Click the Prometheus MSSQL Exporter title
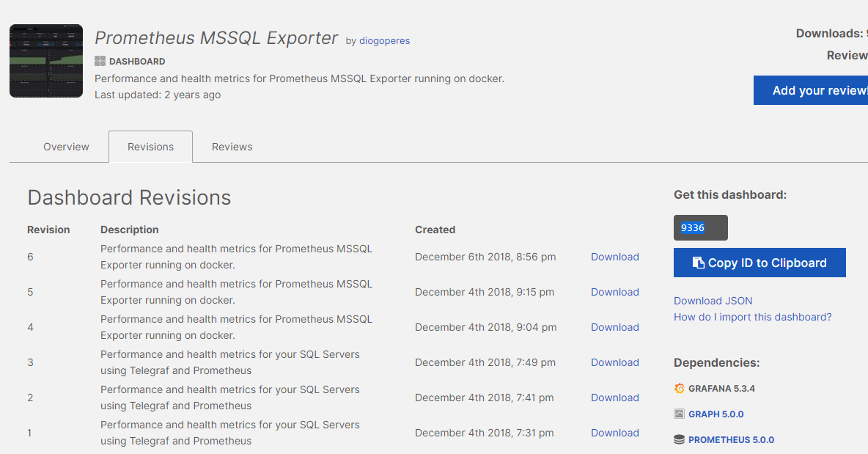Viewport: 868px width, 454px height. click(216, 37)
